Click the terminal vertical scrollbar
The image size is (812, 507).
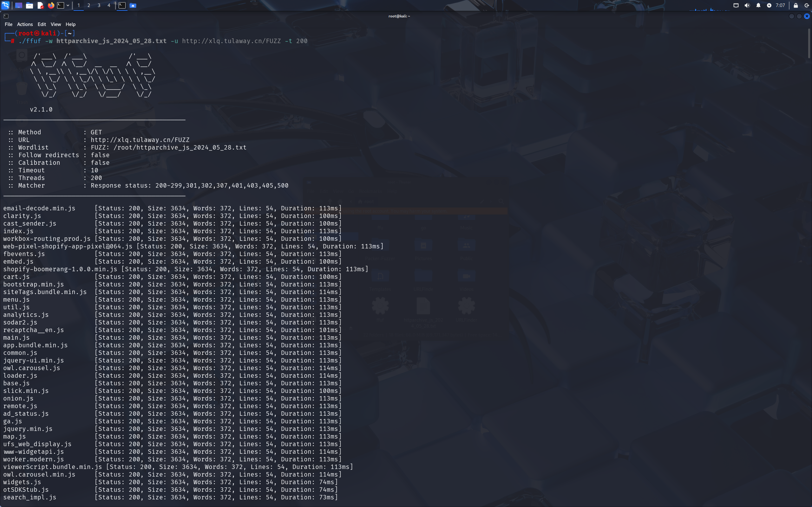[809, 44]
